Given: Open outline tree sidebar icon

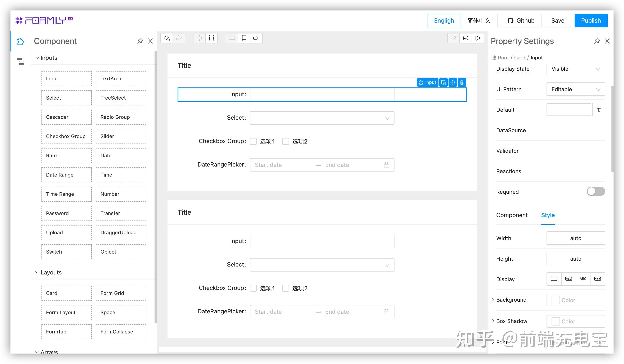Looking at the screenshot, I should coord(21,61).
